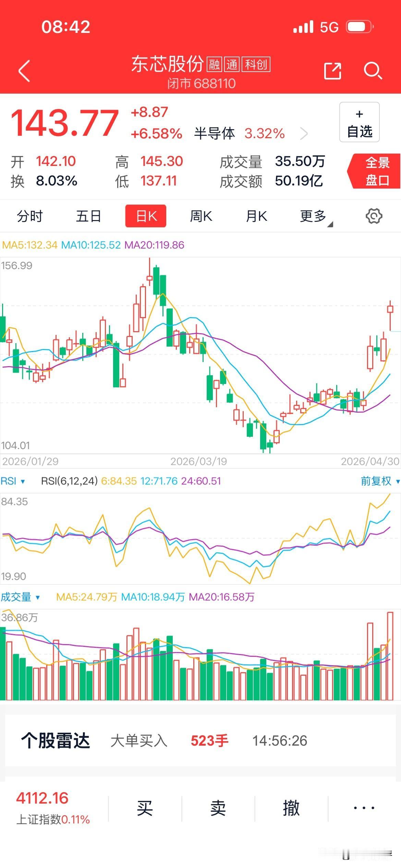This screenshot has height=868, width=401.
Task: Tap the clock time 08:42
Action: [66, 27]
